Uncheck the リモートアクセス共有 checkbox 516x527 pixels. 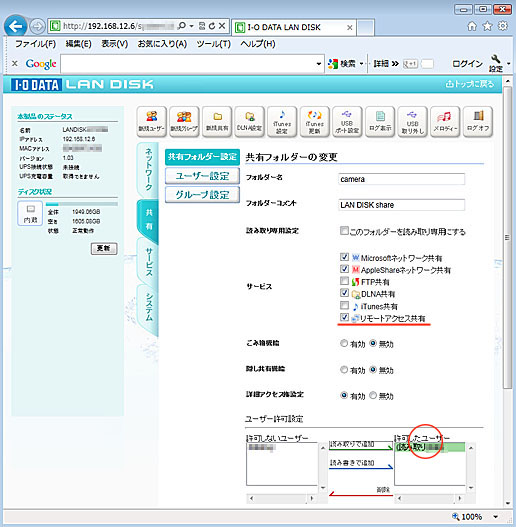(344, 317)
